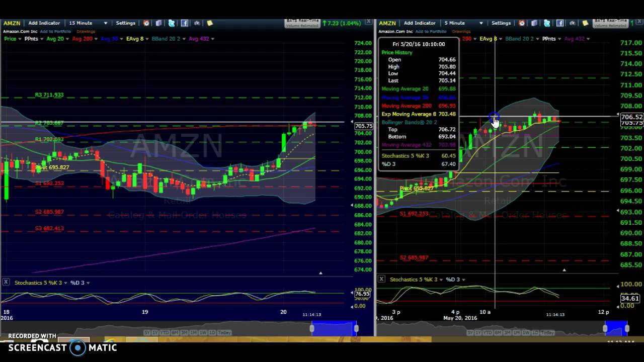Open Drawings link in 5 Minute chart
This screenshot has width=644, height=362.
461,31
